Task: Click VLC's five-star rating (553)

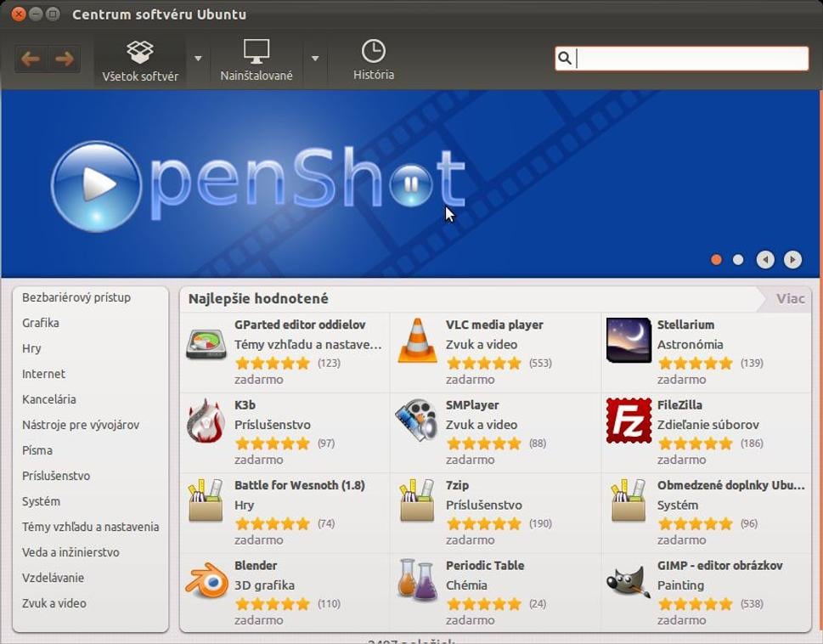Action: [483, 363]
